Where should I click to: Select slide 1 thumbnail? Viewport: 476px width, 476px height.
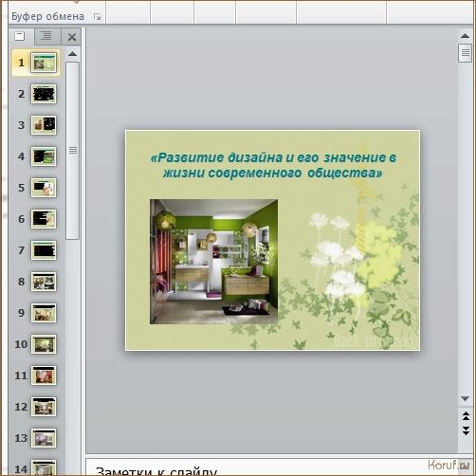point(44,63)
